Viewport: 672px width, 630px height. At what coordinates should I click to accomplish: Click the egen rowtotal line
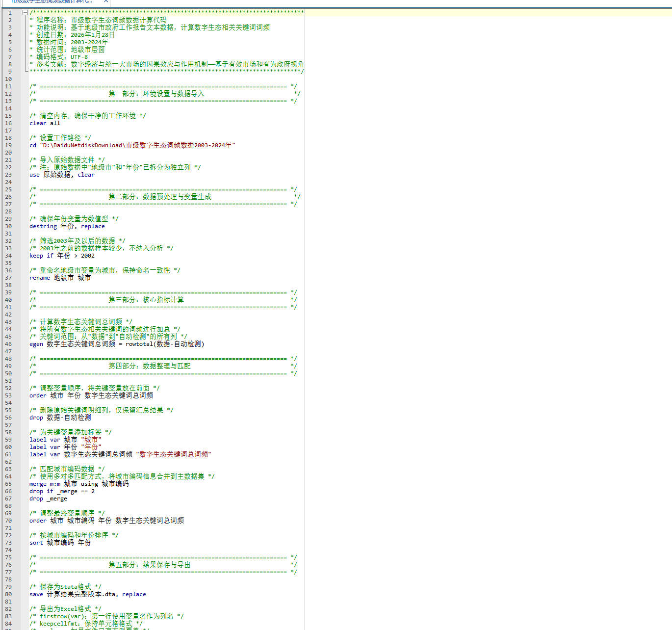point(117,344)
